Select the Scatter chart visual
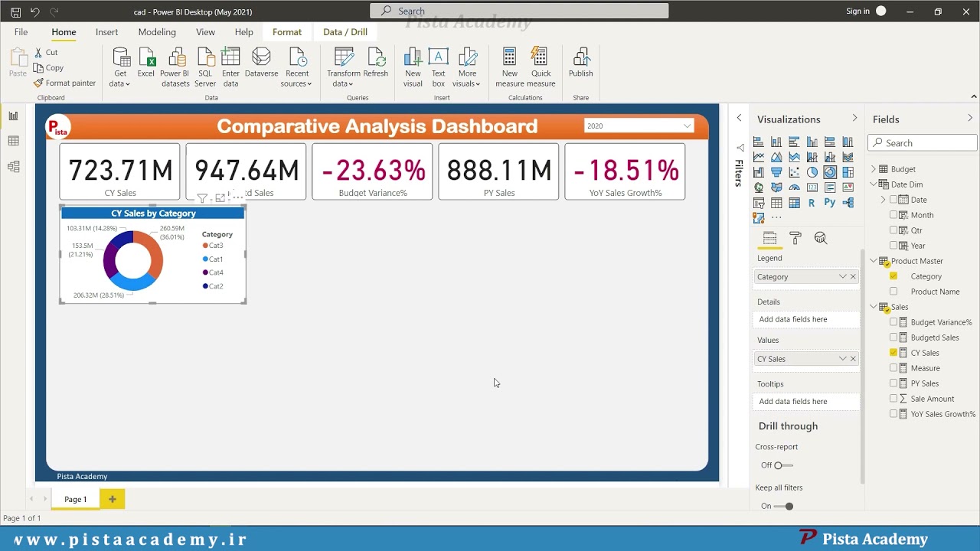Viewport: 980px width, 551px height. 794,172
